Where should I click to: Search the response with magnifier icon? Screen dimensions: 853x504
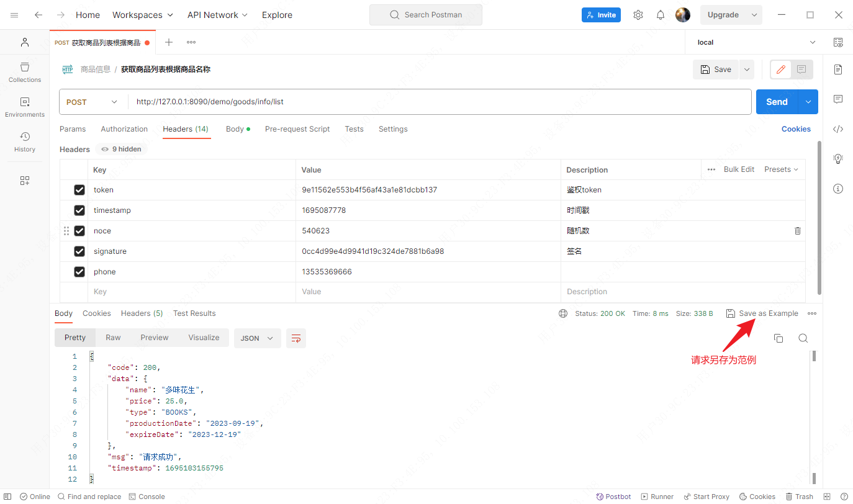pyautogui.click(x=803, y=338)
